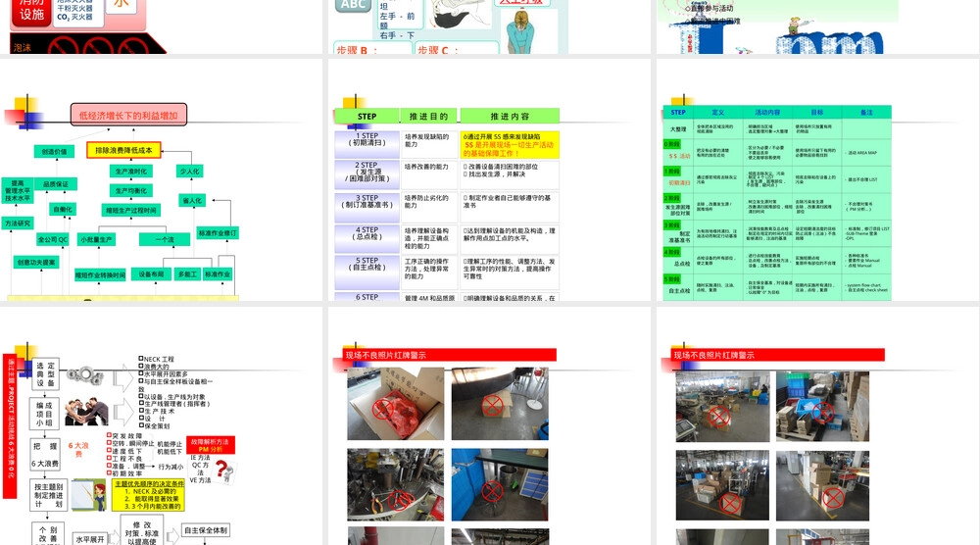Click the 一个流 box
The image size is (980, 545).
[x=165, y=239]
